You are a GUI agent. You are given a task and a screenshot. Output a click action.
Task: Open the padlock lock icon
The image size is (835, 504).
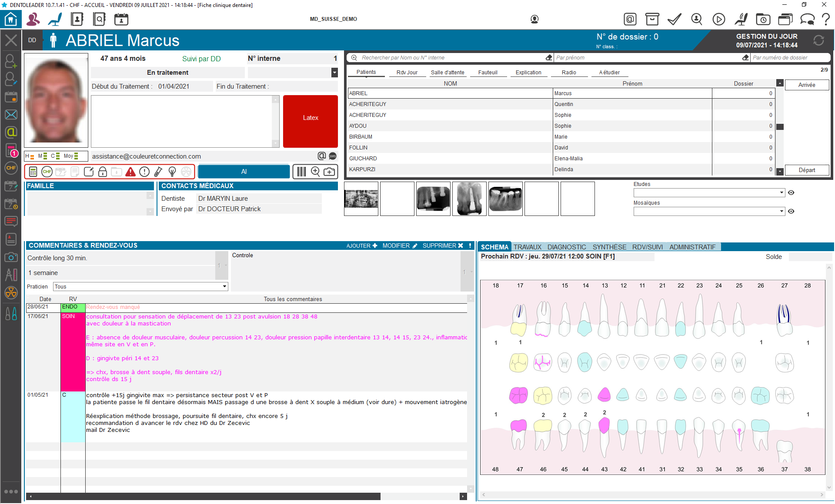(103, 172)
